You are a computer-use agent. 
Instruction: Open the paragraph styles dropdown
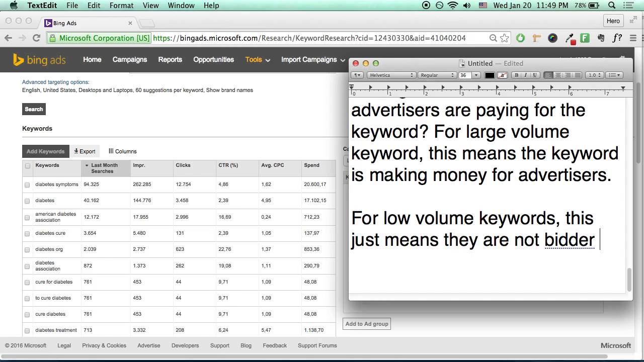point(357,75)
